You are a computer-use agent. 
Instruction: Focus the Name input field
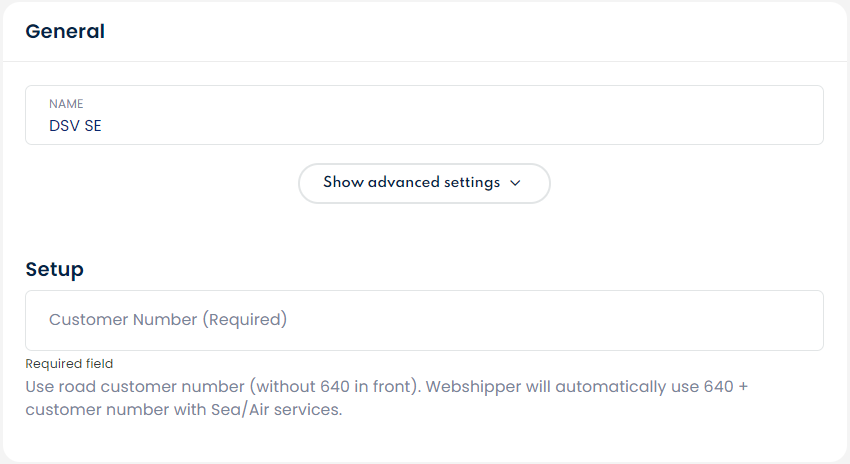424,115
